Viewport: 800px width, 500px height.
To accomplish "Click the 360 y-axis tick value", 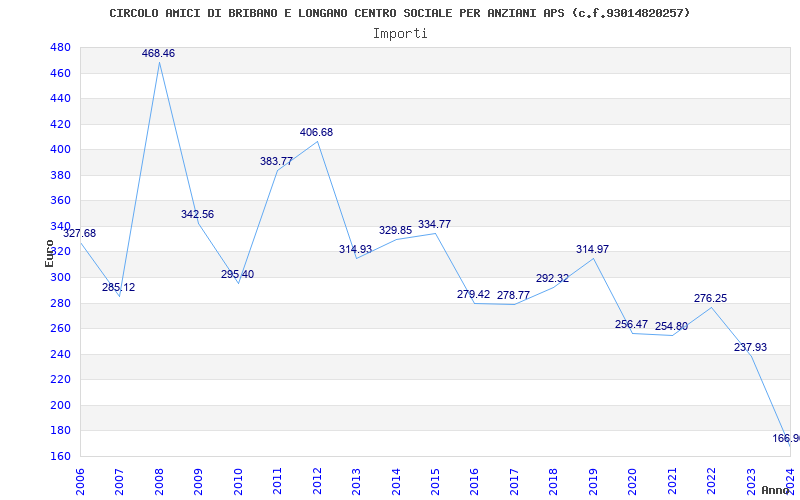I will click(x=60, y=201).
